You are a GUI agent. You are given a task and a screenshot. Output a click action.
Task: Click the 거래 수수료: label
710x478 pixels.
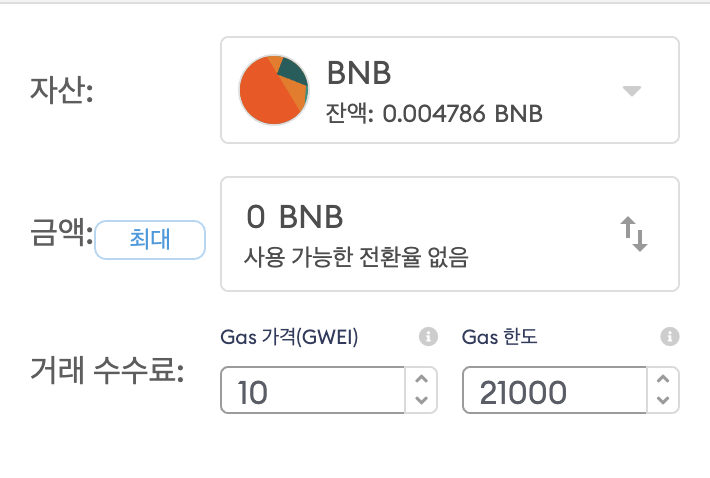107,370
